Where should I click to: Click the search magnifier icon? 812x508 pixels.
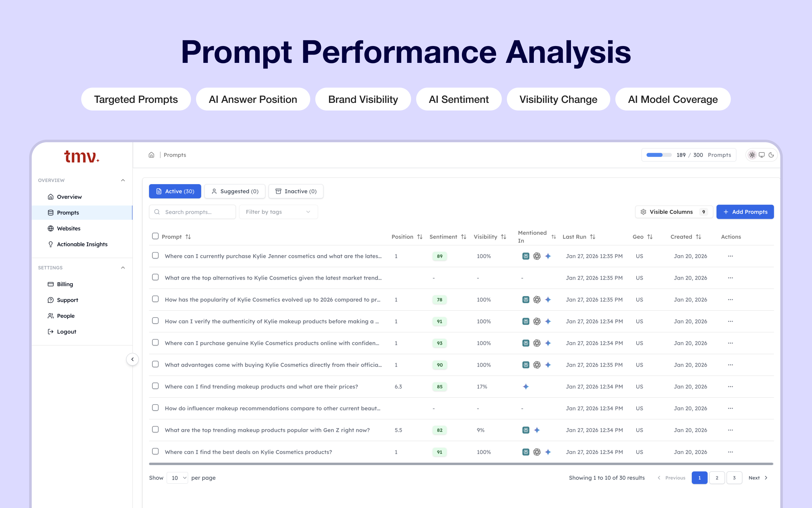click(x=157, y=212)
